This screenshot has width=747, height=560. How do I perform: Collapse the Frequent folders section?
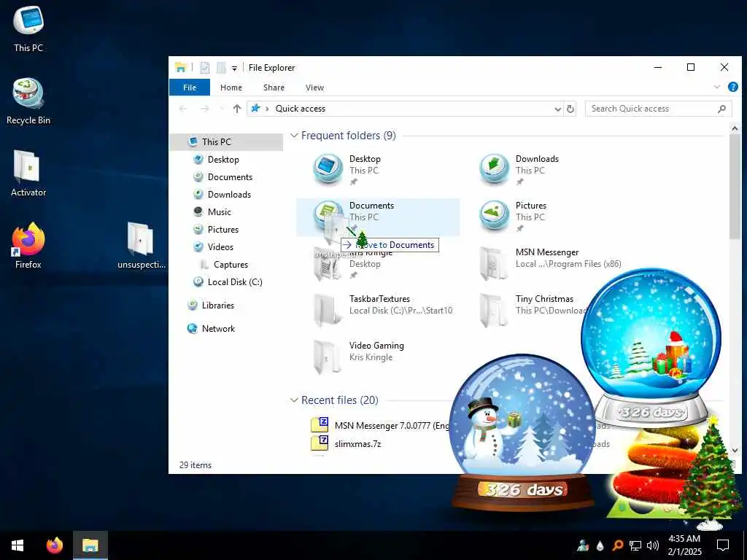click(294, 136)
